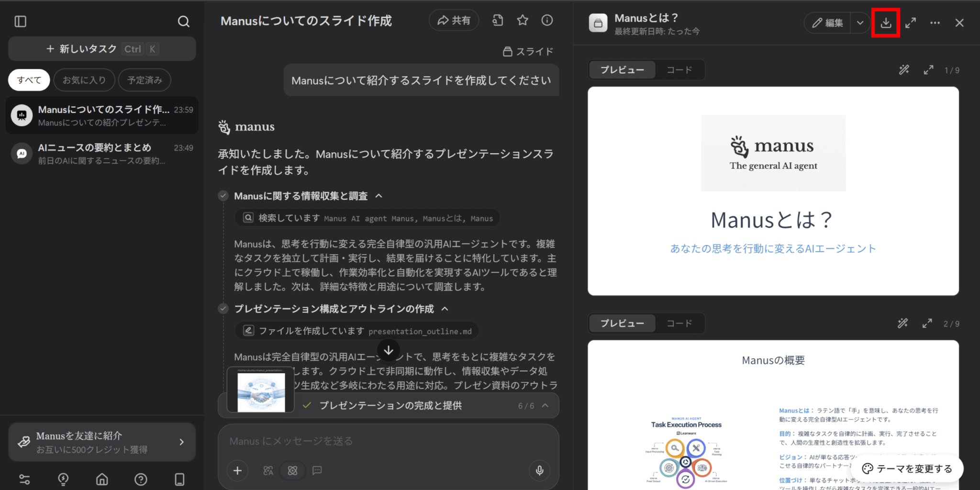Start voice input with microphone

[539, 471]
